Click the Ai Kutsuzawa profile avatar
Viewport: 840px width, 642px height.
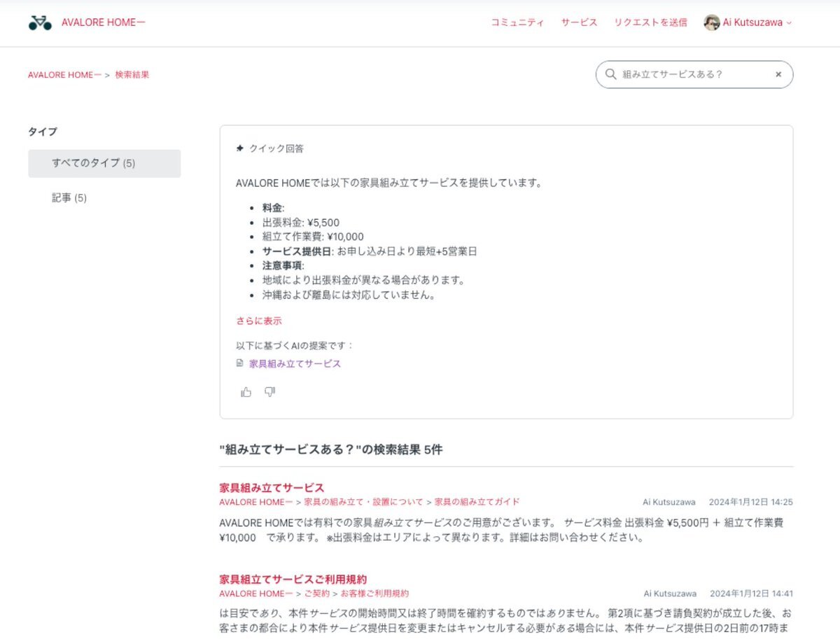click(x=711, y=22)
